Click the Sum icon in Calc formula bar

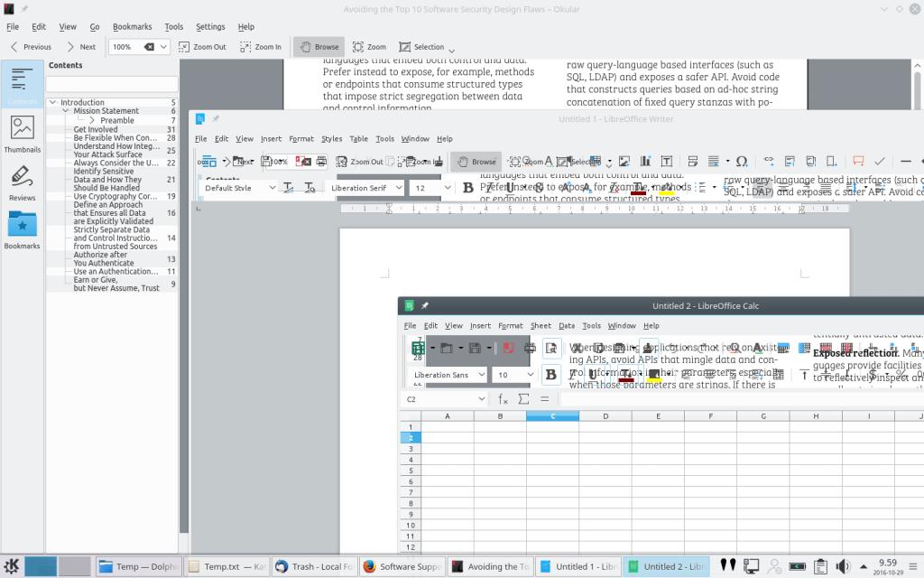(523, 398)
